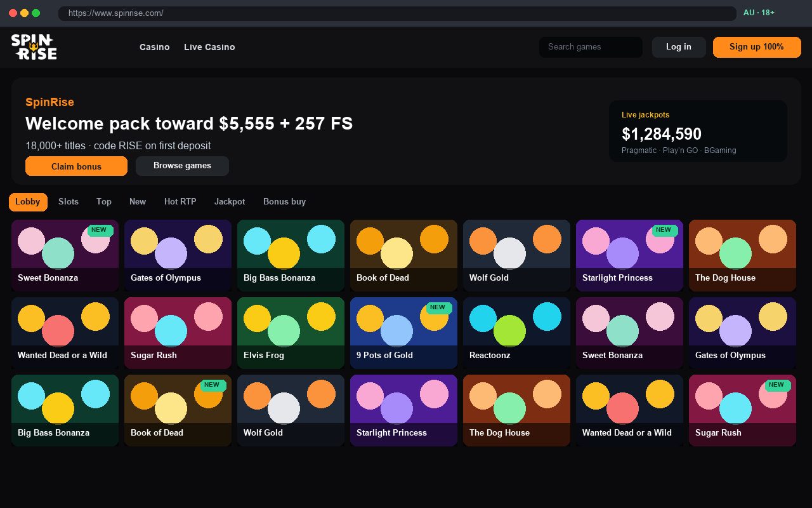Play The Dog House in first game row

[x=742, y=255]
